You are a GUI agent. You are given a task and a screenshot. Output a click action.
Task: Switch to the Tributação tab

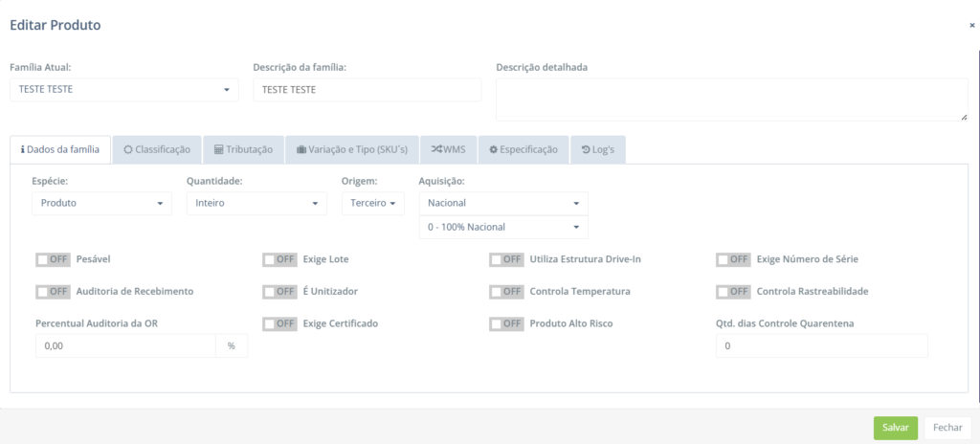[x=243, y=149]
